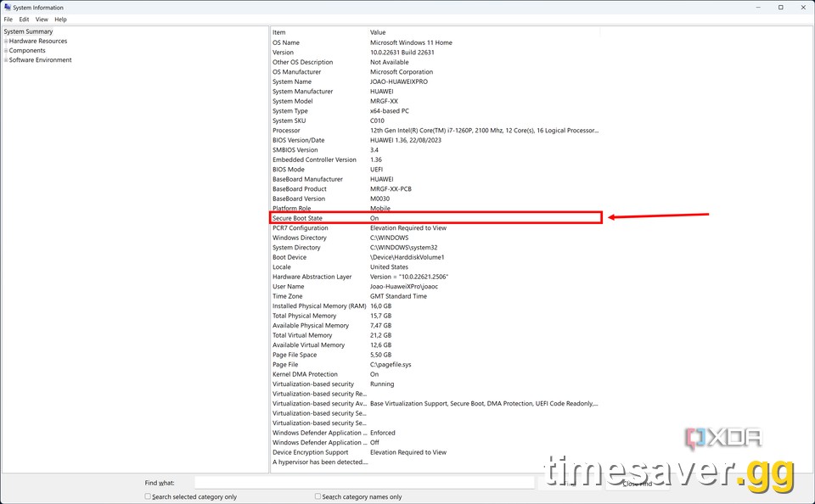815x504 pixels.
Task: Select the OS Manufacturer row
Action: tap(435, 72)
